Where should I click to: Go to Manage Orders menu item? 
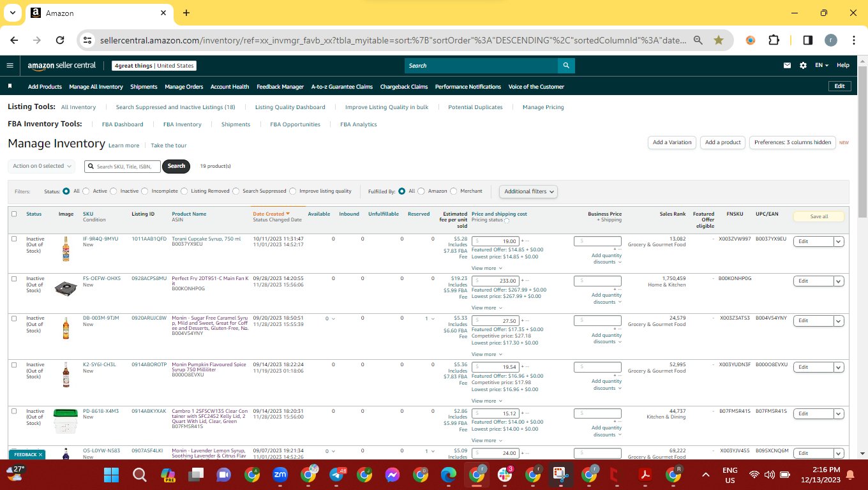point(184,87)
